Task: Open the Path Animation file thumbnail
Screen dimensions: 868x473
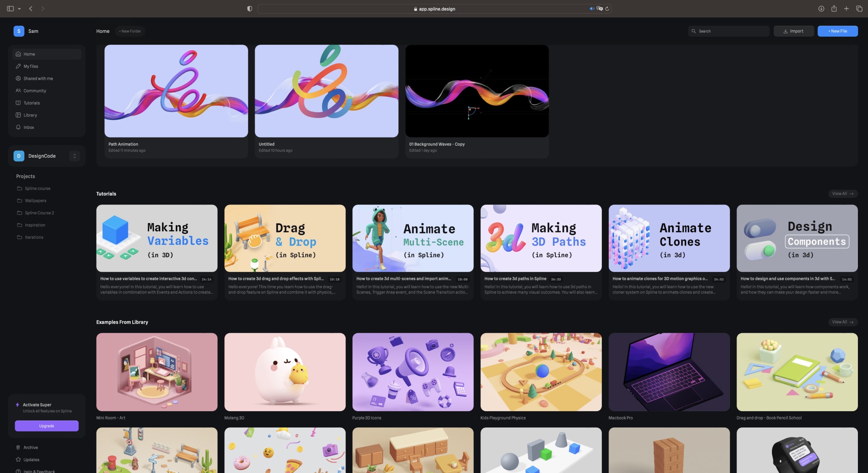Action: pyautogui.click(x=176, y=91)
